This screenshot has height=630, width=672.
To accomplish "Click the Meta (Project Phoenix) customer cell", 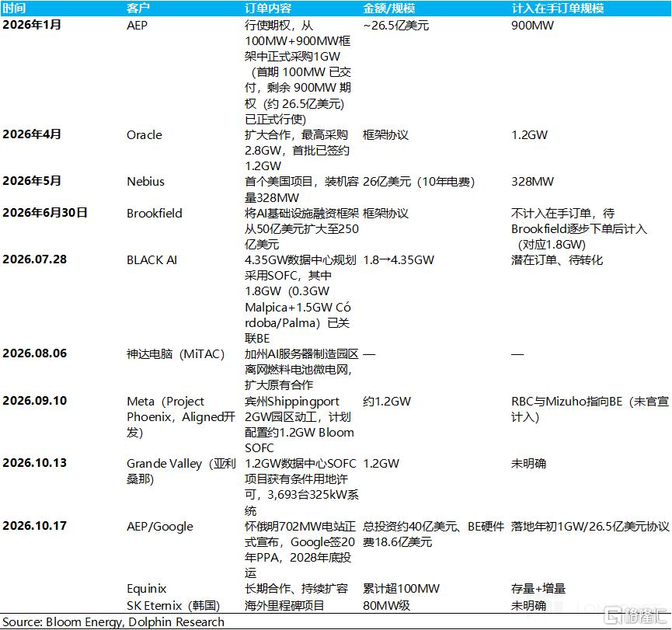I will pyautogui.click(x=181, y=416).
